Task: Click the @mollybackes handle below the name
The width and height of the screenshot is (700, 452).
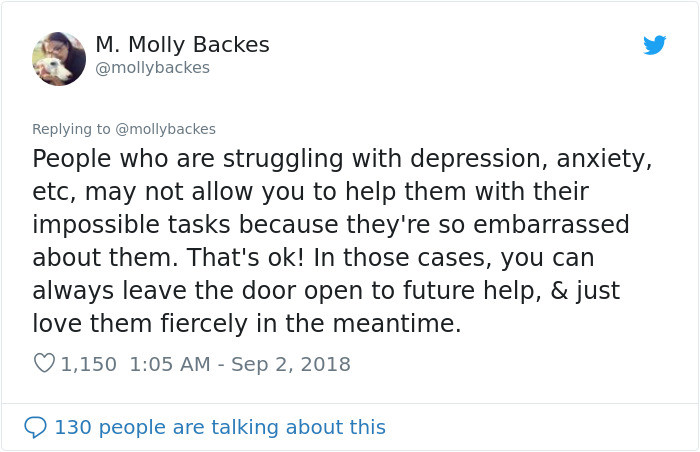Action: pyautogui.click(x=153, y=68)
